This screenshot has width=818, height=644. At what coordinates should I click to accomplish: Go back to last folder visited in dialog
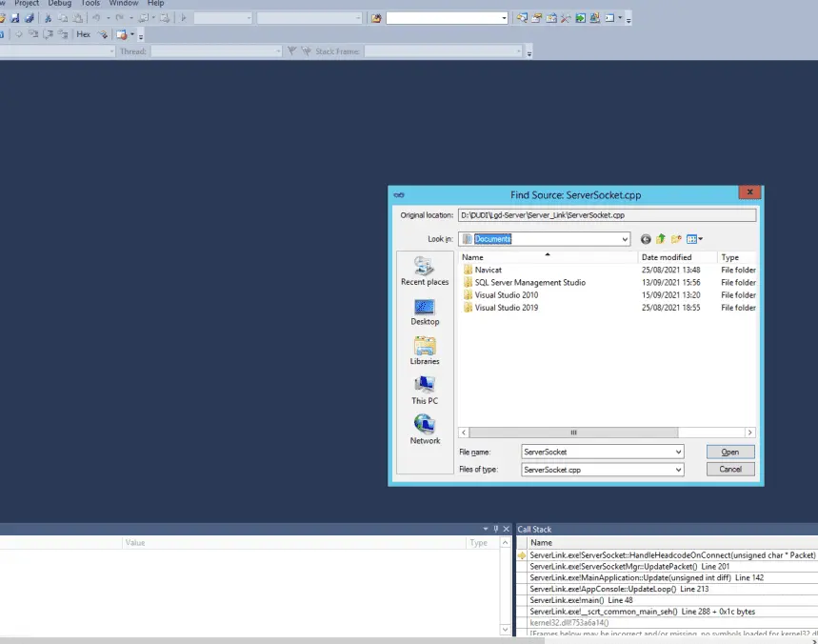pyautogui.click(x=646, y=239)
